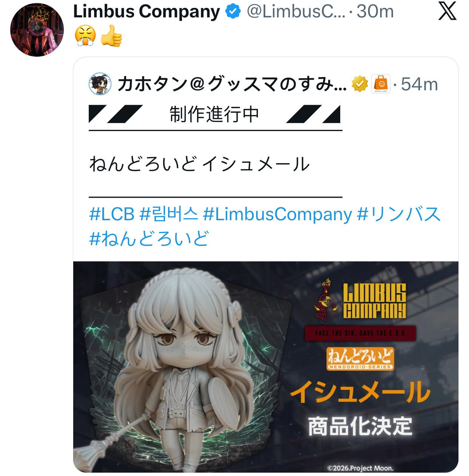Click the ねんどろいど イシュメール text line
This screenshot has width=469, height=476.
coord(200,164)
